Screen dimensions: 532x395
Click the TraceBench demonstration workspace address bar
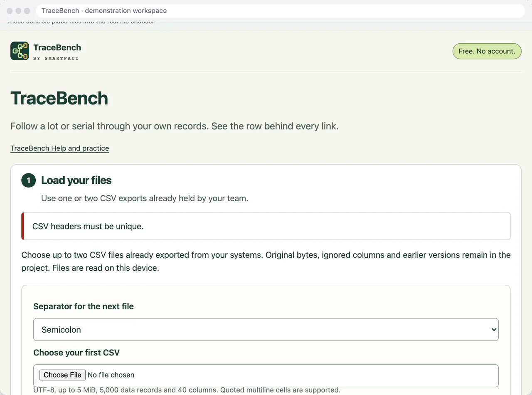point(281,11)
